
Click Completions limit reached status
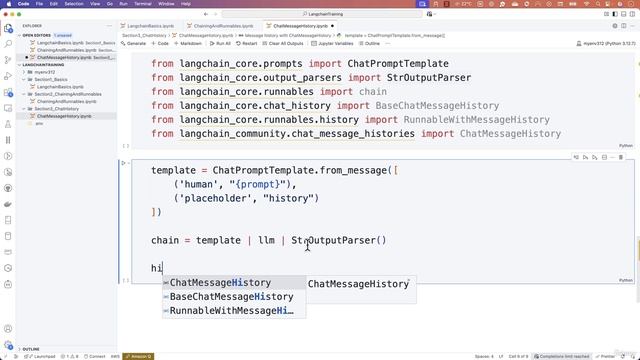[562, 356]
